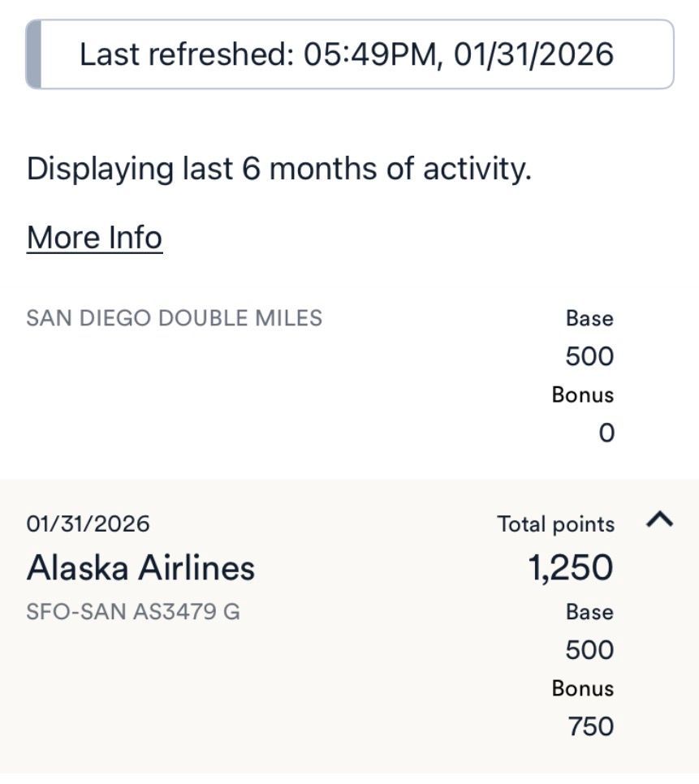The height and width of the screenshot is (784, 699).
Task: Click the gray accent bar on refresh banner
Action: (x=33, y=54)
